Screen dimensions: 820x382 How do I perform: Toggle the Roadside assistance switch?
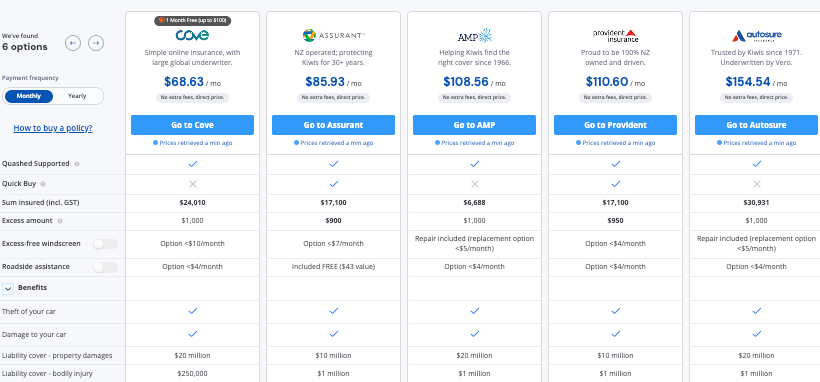[x=105, y=267]
